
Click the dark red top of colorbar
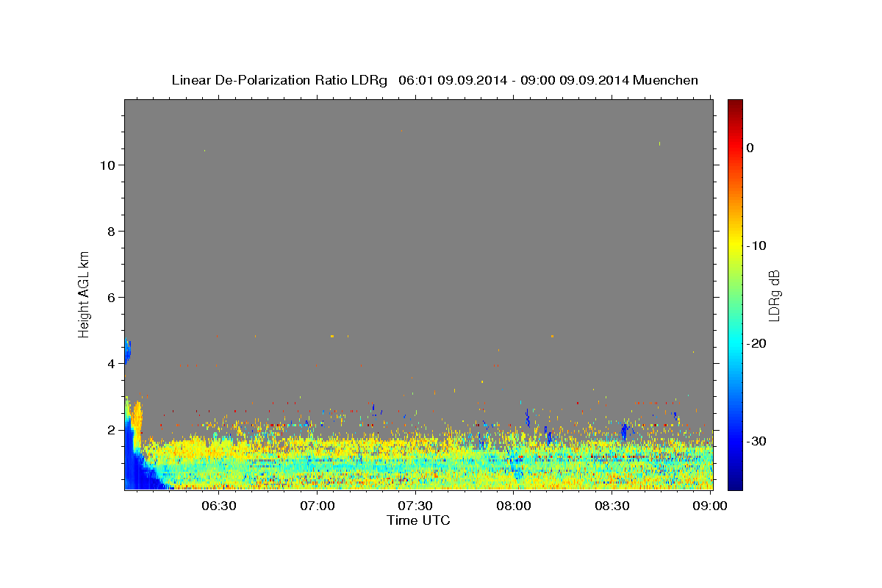[x=735, y=107]
